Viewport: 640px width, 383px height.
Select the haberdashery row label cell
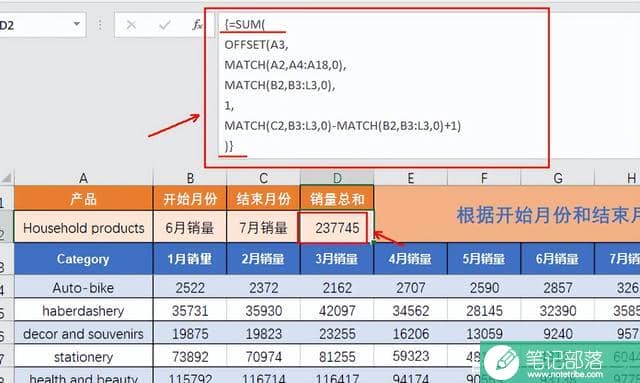tap(83, 311)
